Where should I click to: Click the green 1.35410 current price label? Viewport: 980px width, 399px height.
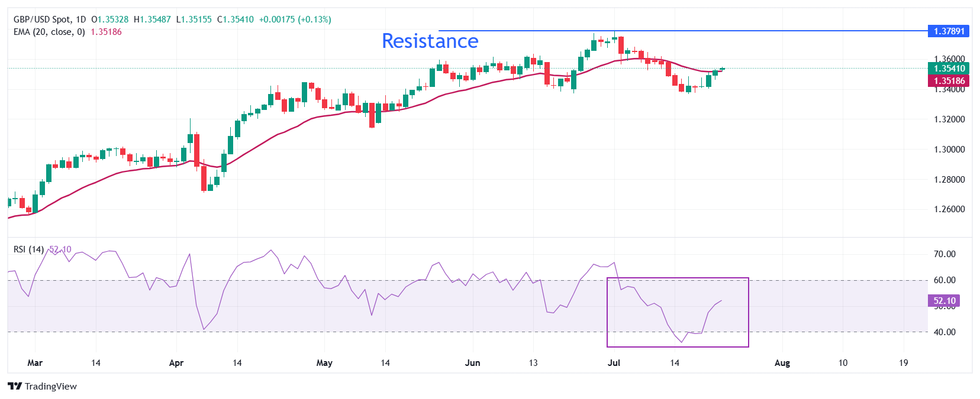pos(949,69)
